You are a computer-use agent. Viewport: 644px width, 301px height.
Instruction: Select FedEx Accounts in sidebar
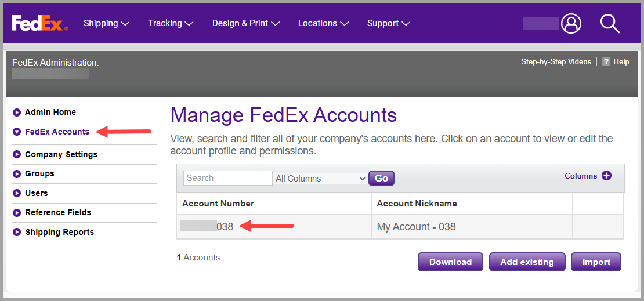(x=57, y=132)
